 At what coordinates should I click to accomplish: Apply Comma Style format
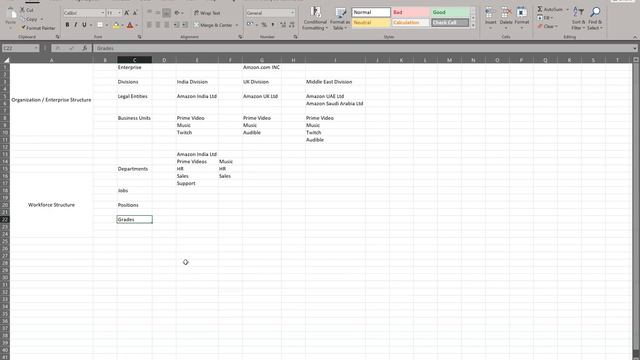coord(273,25)
